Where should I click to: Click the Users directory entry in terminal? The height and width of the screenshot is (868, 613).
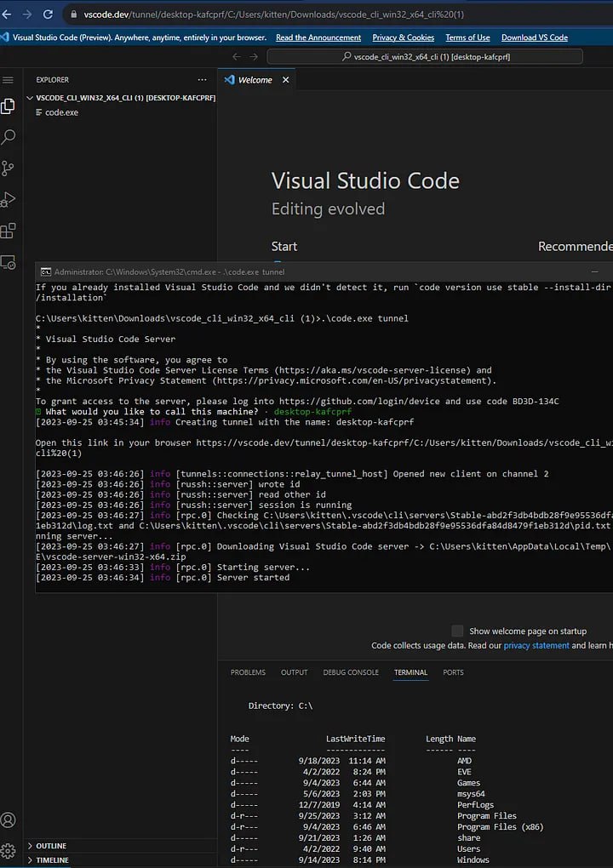click(469, 849)
